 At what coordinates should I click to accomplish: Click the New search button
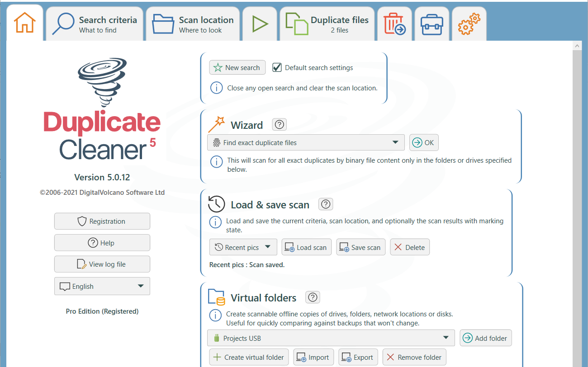[237, 68]
